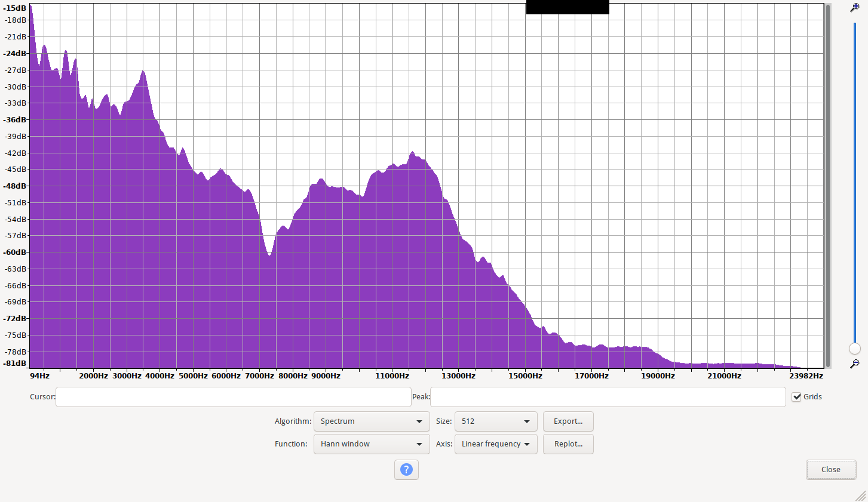The width and height of the screenshot is (868, 502).
Task: Click the 15000Hz axis label
Action: [x=525, y=376]
